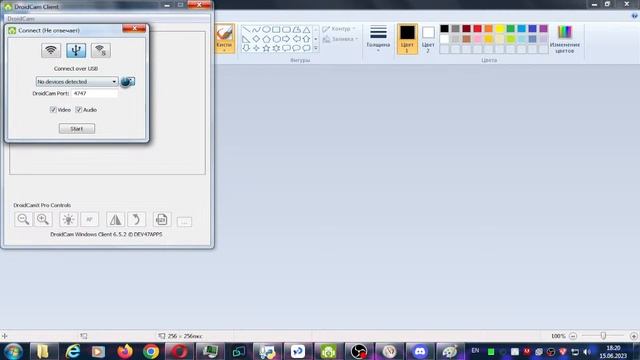Click the EN language indicator

pos(476,351)
